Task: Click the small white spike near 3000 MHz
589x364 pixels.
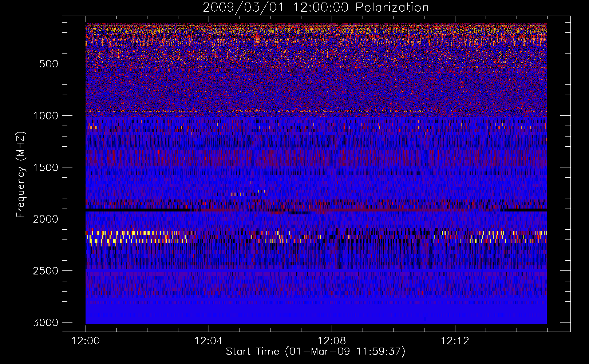Action: click(425, 319)
